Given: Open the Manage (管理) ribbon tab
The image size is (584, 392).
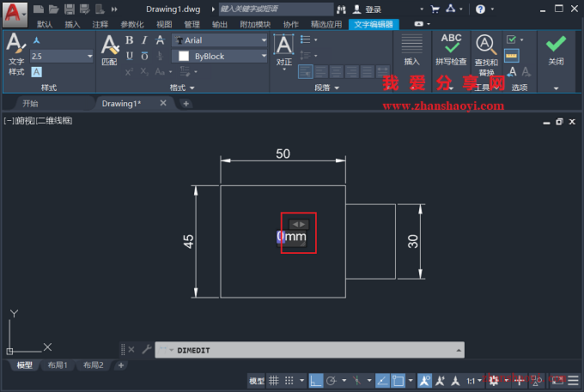Looking at the screenshot, I should [192, 25].
